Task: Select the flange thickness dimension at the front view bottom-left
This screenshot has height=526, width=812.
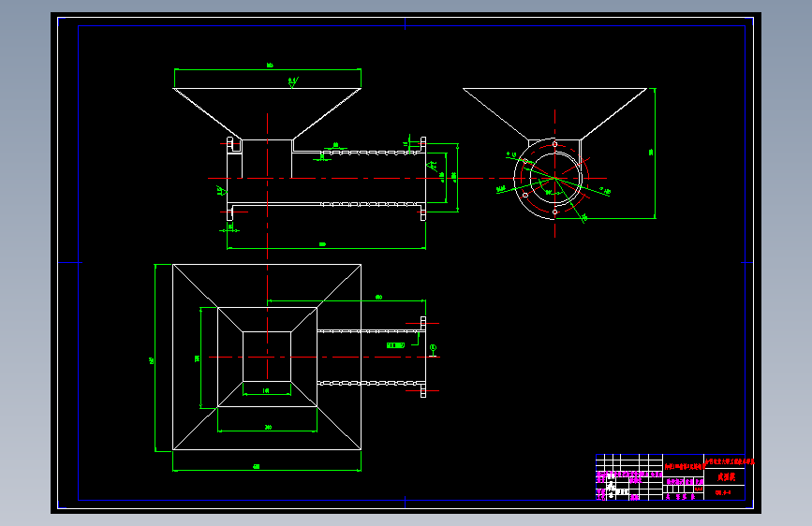Action: coord(231,226)
